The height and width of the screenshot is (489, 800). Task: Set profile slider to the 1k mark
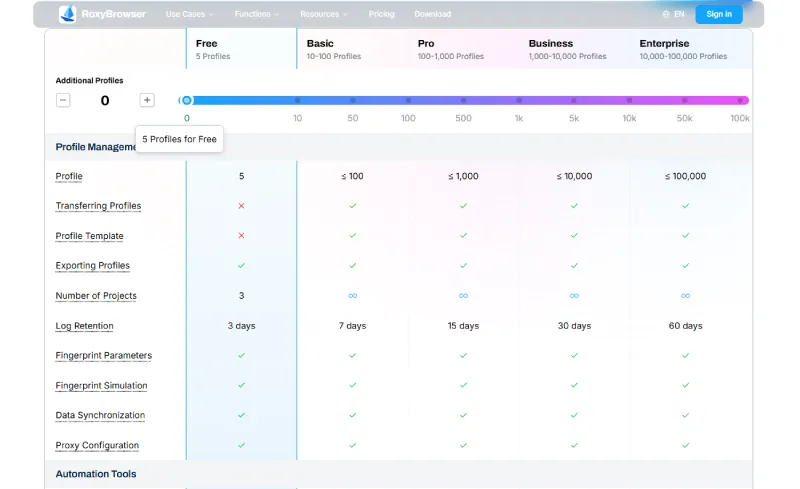[x=519, y=100]
